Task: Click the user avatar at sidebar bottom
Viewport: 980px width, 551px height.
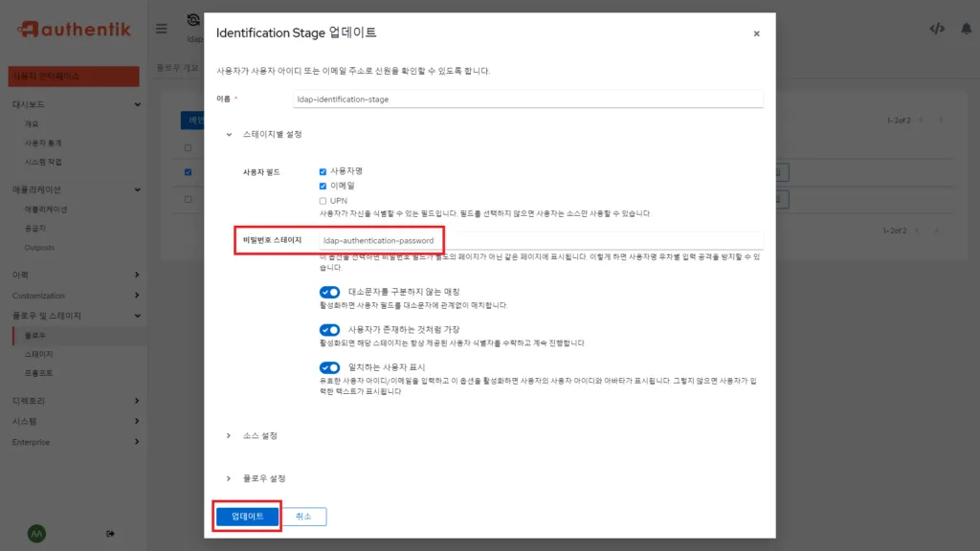Action: tap(36, 533)
